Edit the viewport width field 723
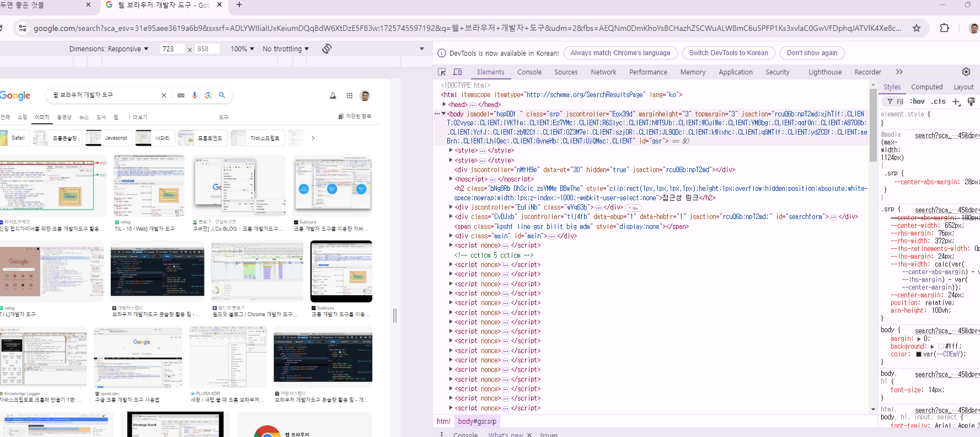 (173, 49)
